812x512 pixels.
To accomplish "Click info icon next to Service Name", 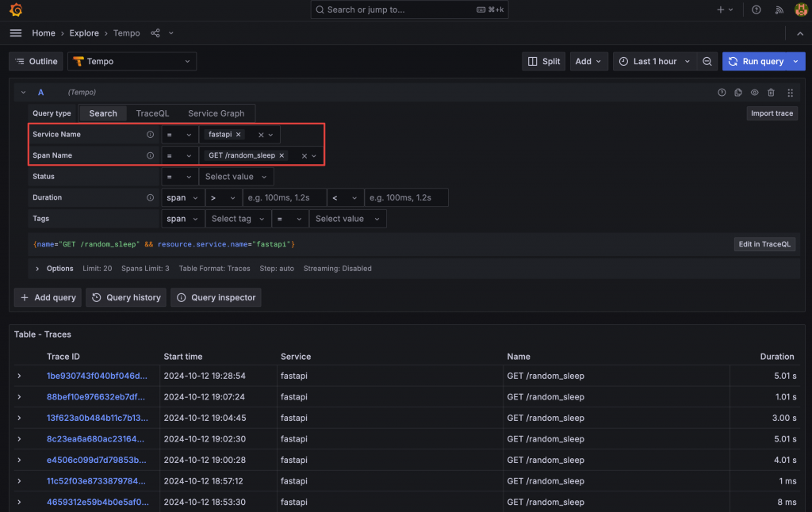I will (x=150, y=135).
